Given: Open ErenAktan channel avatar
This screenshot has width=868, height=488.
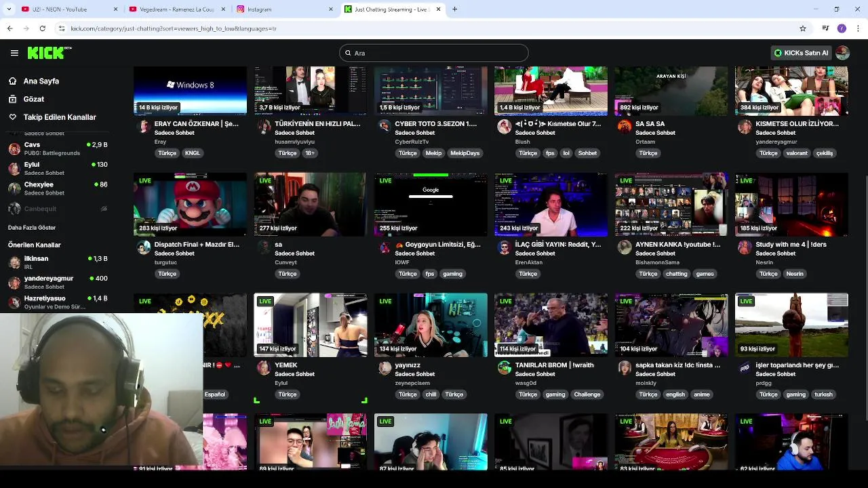Looking at the screenshot, I should pos(504,247).
